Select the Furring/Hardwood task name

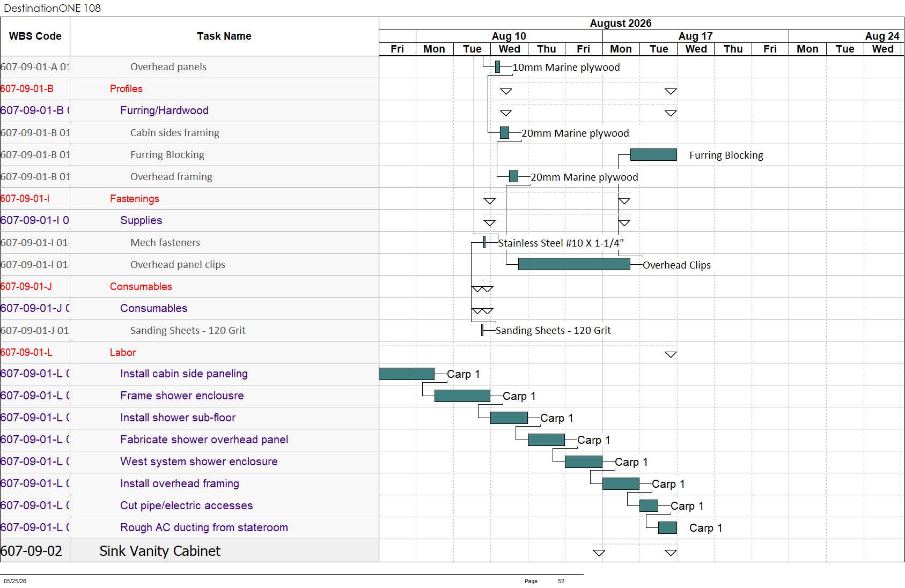tap(164, 110)
